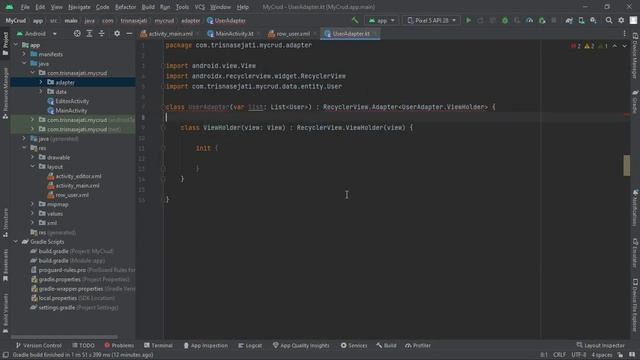Open the Problems tool window
This screenshot has width=640, height=360.
tap(119, 346)
